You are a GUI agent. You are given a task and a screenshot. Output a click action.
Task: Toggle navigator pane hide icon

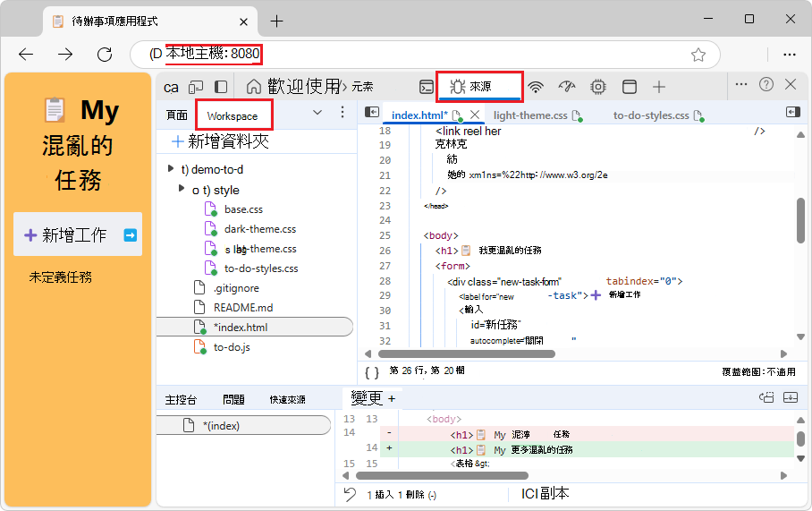pos(372,112)
